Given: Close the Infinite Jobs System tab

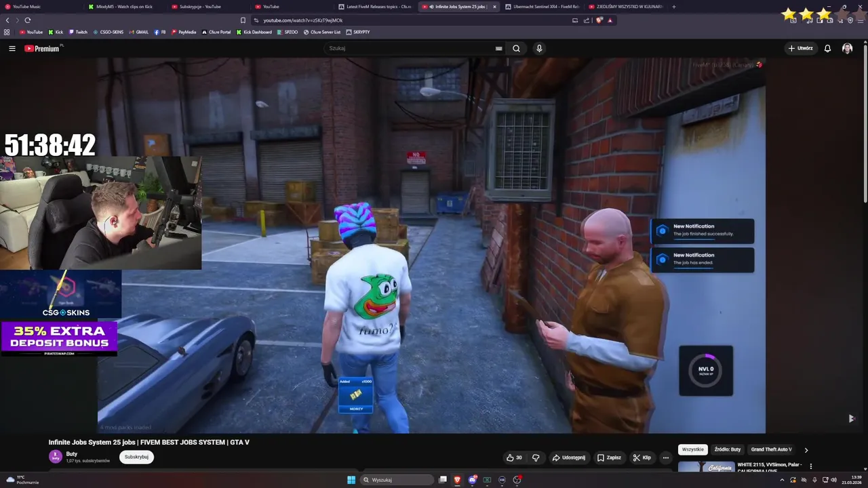Looking at the screenshot, I should point(494,7).
